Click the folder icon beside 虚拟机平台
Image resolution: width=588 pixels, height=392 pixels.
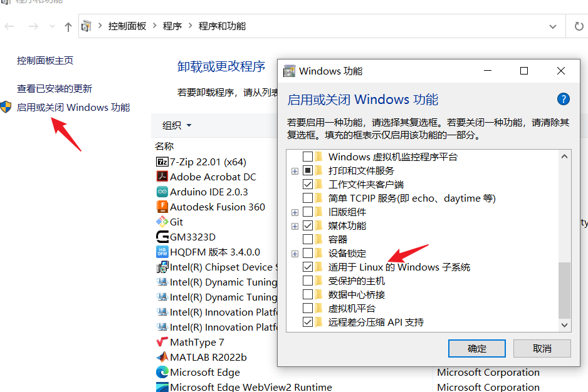(318, 308)
